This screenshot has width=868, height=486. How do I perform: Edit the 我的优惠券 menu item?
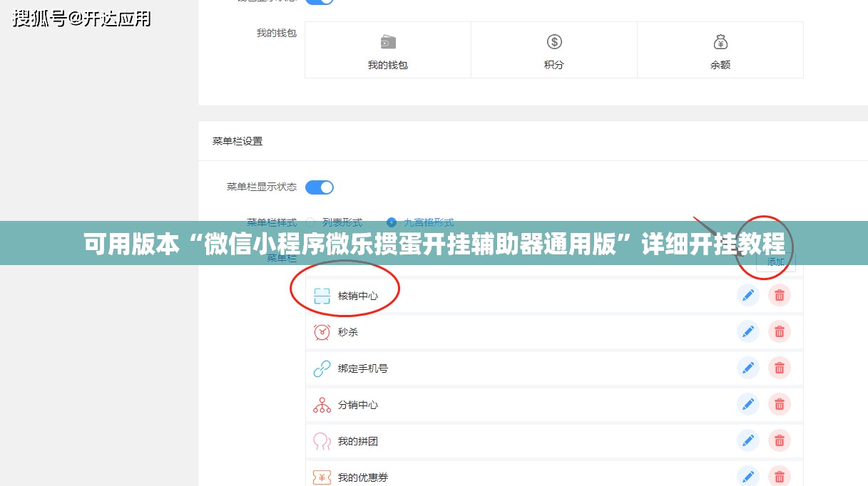pyautogui.click(x=748, y=476)
